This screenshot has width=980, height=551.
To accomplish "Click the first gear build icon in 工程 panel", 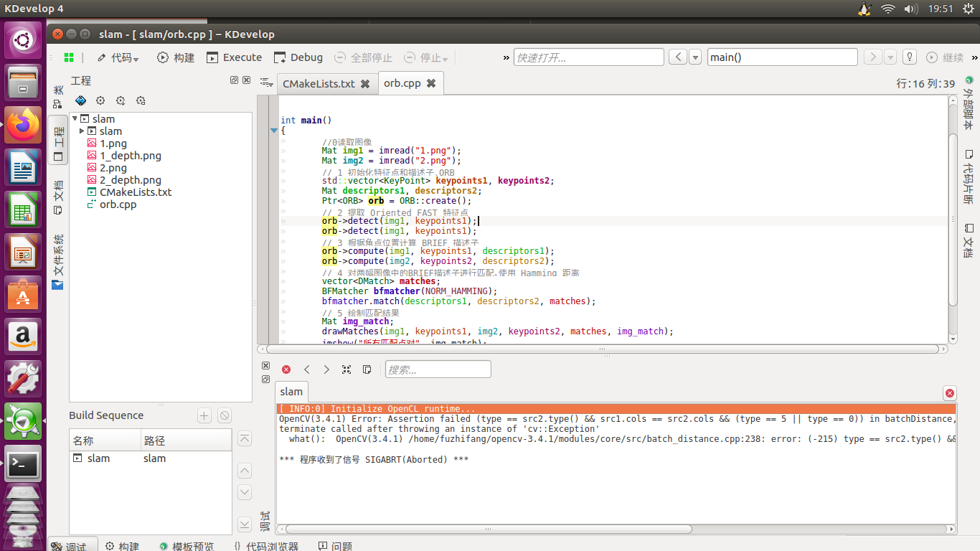I will [100, 101].
